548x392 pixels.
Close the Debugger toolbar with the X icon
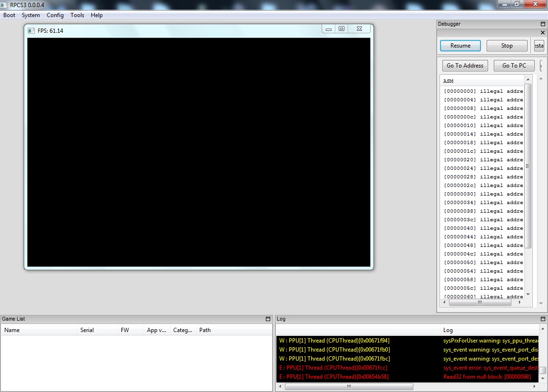coord(543,33)
